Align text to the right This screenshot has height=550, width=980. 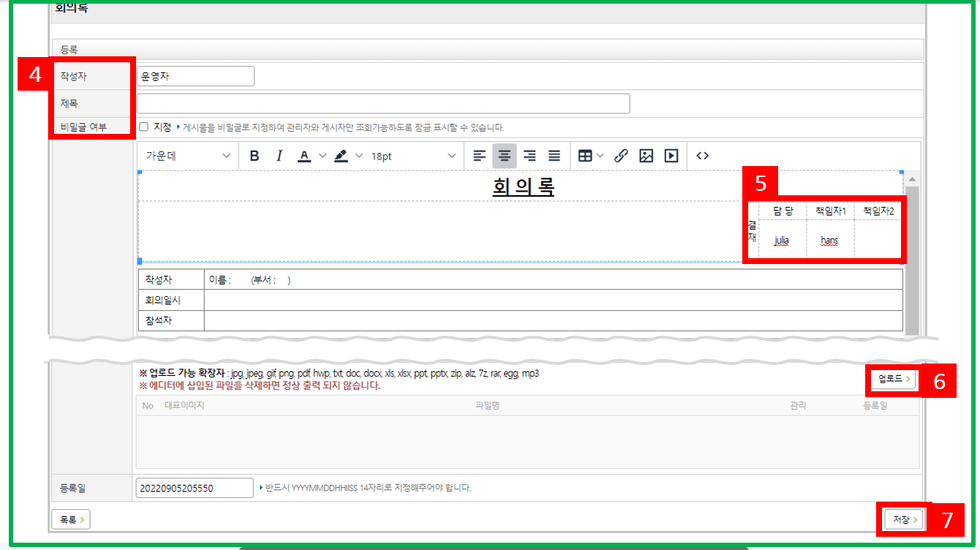tap(529, 156)
